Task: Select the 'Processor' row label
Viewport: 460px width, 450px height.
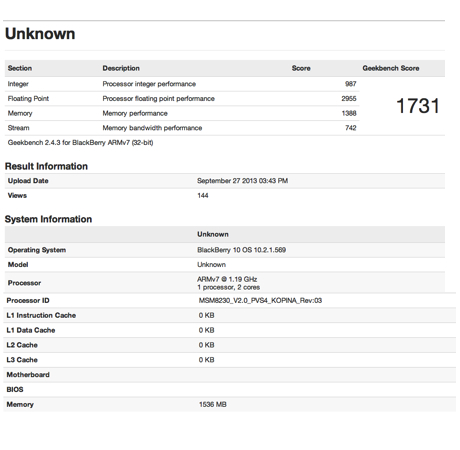Action: pos(24,283)
